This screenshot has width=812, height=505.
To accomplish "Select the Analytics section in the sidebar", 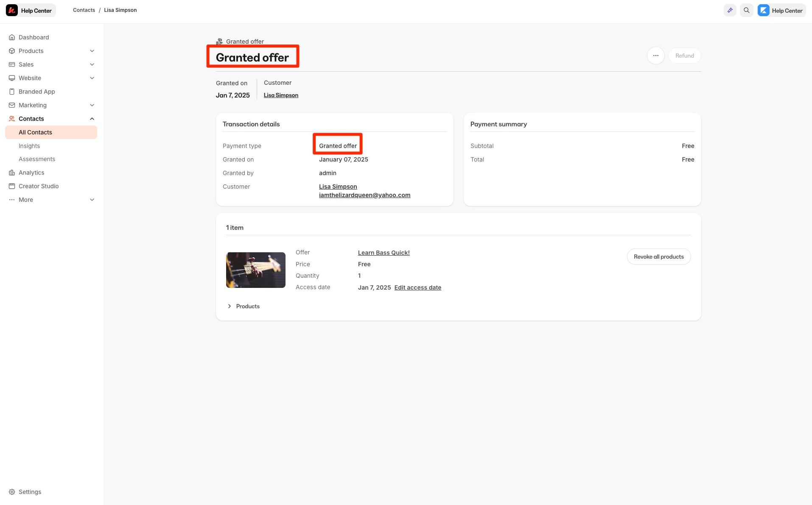I will click(31, 173).
